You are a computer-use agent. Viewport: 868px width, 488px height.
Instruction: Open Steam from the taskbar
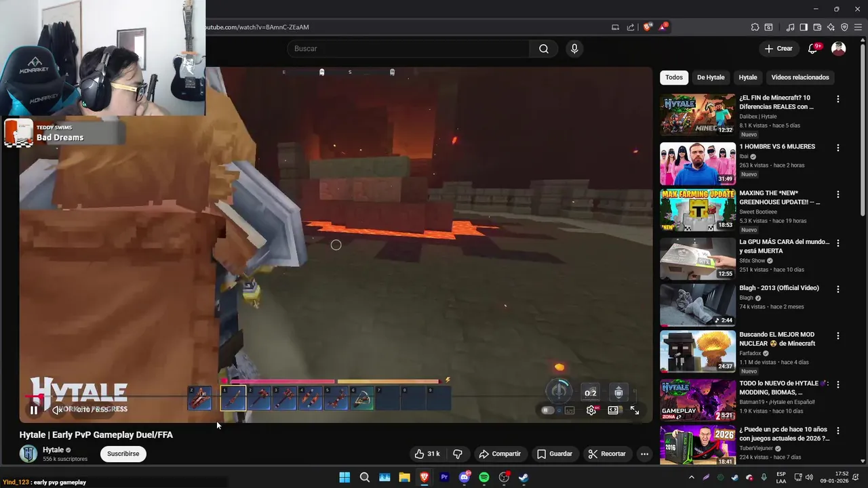524,477
